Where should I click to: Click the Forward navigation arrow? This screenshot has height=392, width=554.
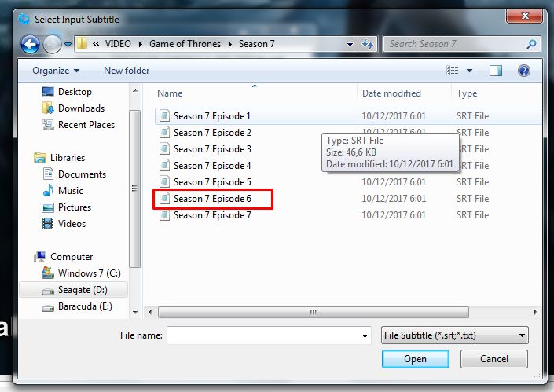click(x=52, y=45)
